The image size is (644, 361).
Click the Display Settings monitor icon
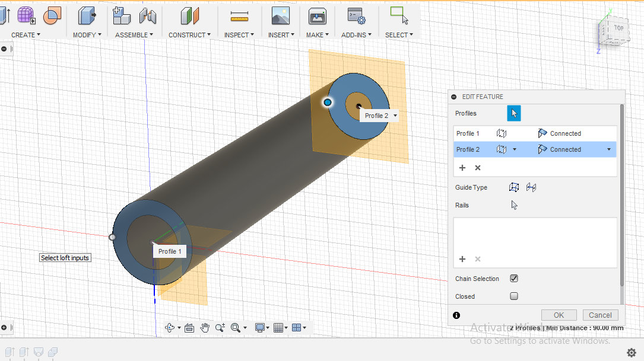[x=259, y=327]
